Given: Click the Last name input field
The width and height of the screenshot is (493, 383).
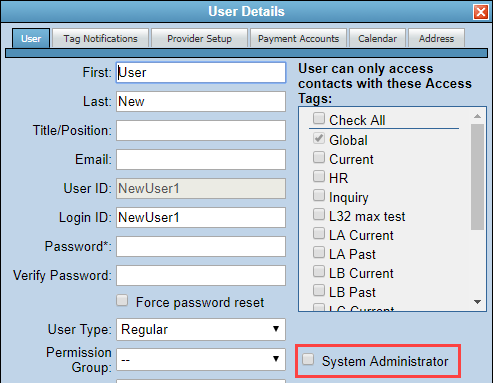Looking at the screenshot, I should pos(201,101).
